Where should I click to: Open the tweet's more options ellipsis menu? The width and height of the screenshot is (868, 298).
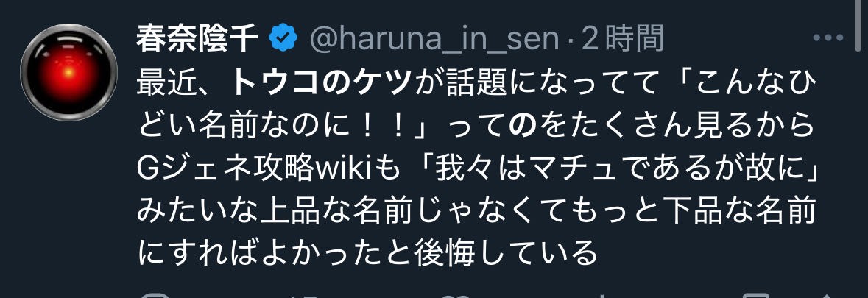click(828, 38)
